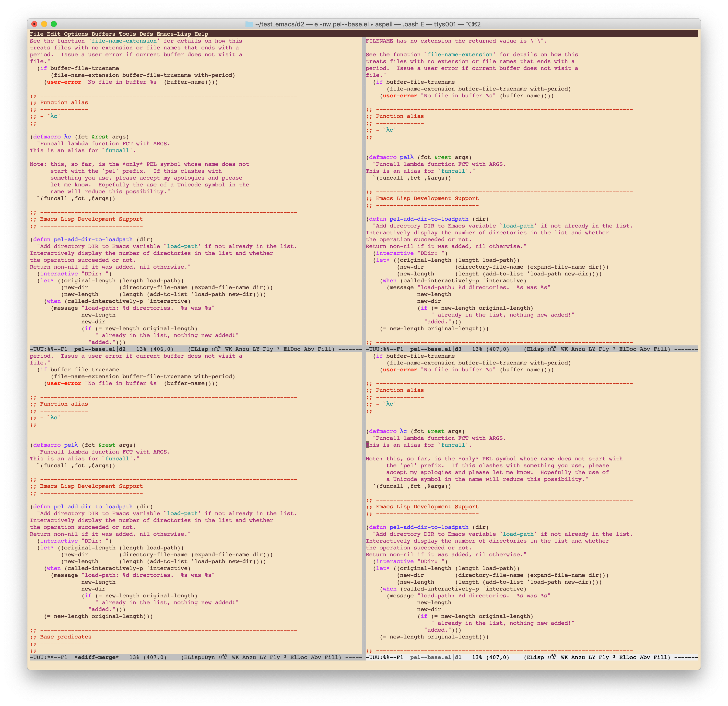728x706 pixels.
Task: Open the Tools menu
Action: pyautogui.click(x=127, y=34)
